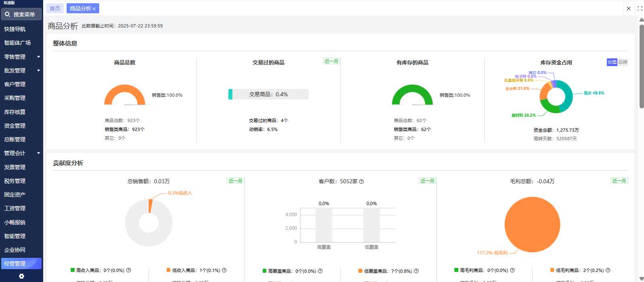Click the 周转天数 520587天 text
644x282 pixels.
click(555, 139)
